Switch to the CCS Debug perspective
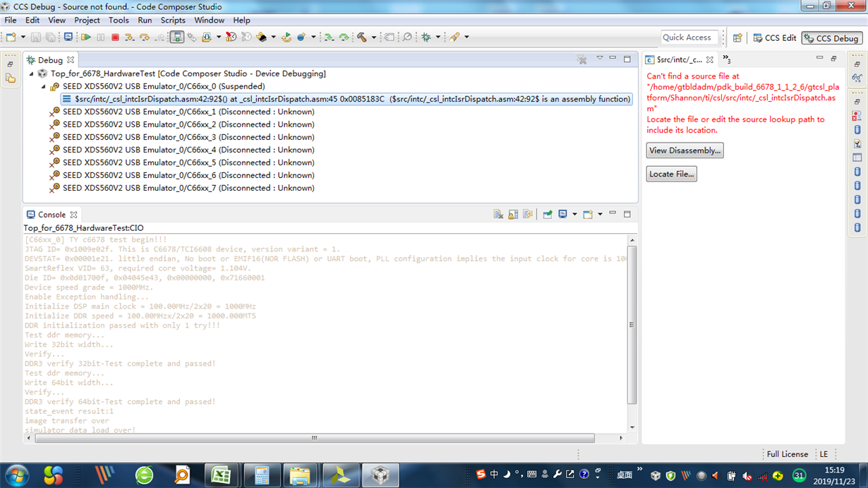Image resolution: width=868 pixels, height=488 pixels. (x=832, y=38)
